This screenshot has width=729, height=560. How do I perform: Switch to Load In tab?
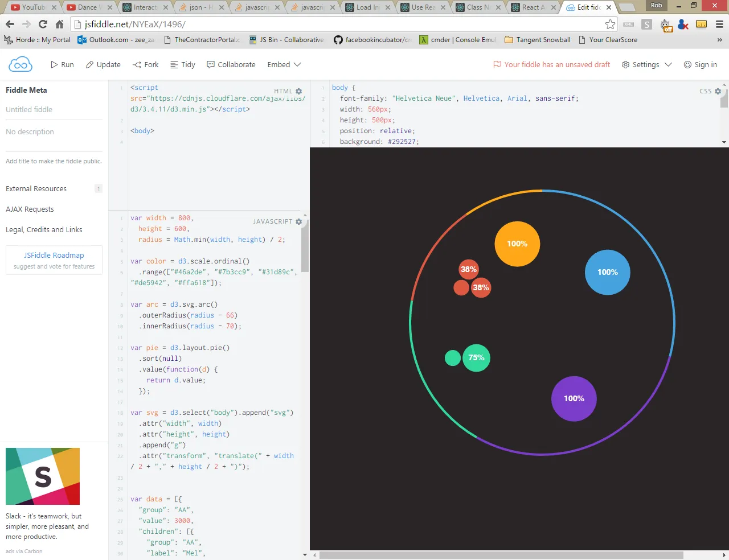tap(367, 7)
